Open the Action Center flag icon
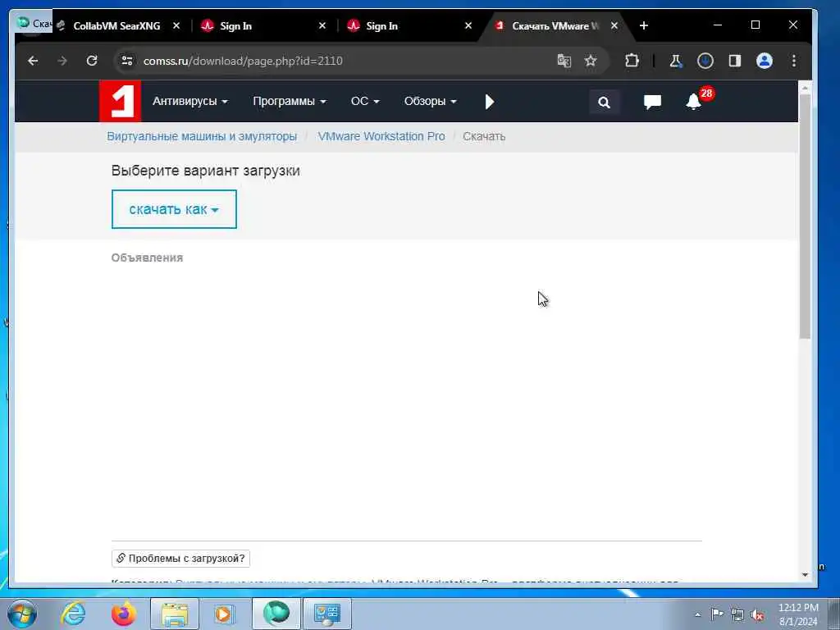Image resolution: width=840 pixels, height=630 pixels. point(717,614)
